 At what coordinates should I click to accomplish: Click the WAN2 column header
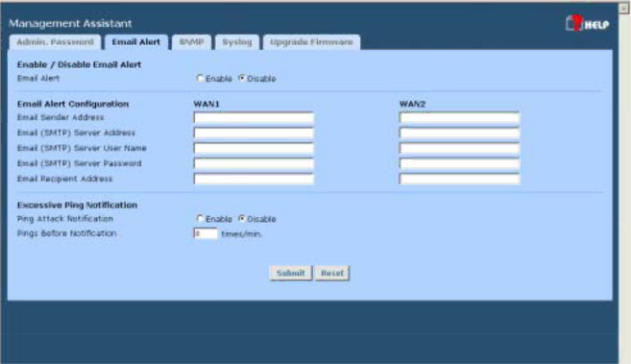412,104
